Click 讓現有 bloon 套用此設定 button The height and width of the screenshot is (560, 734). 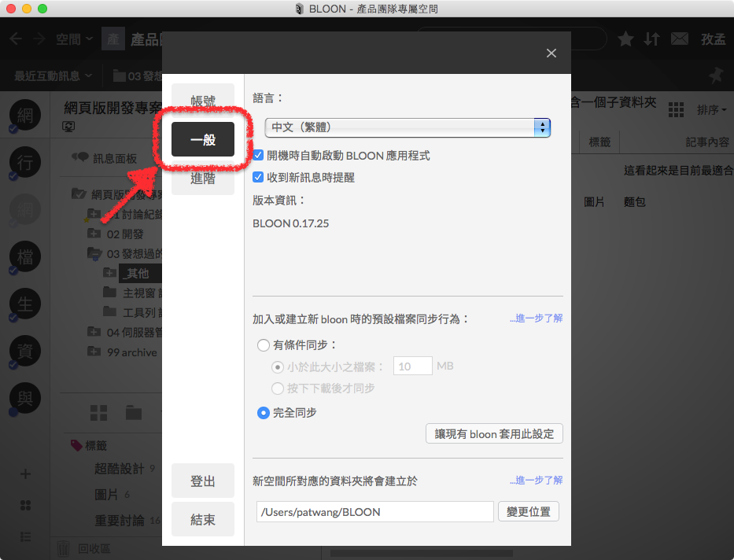494,433
